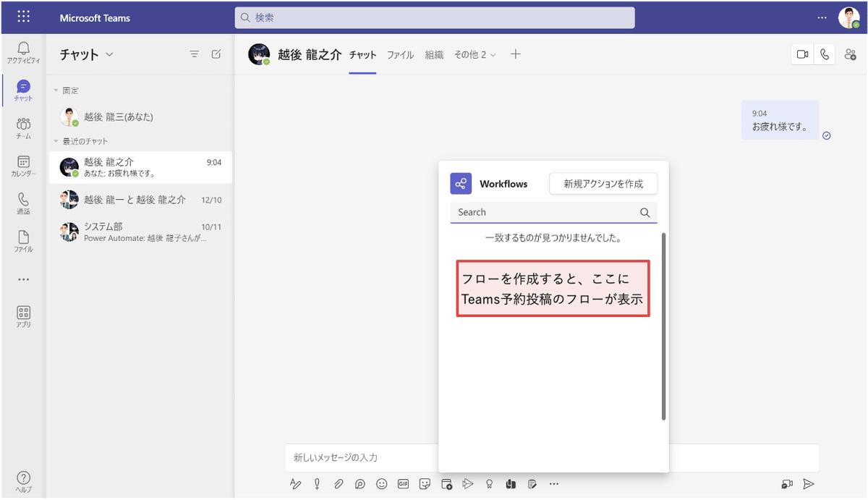Viewport: 868px width, 500px height.
Task: Open Calls (通話) in left rail
Action: point(23,203)
